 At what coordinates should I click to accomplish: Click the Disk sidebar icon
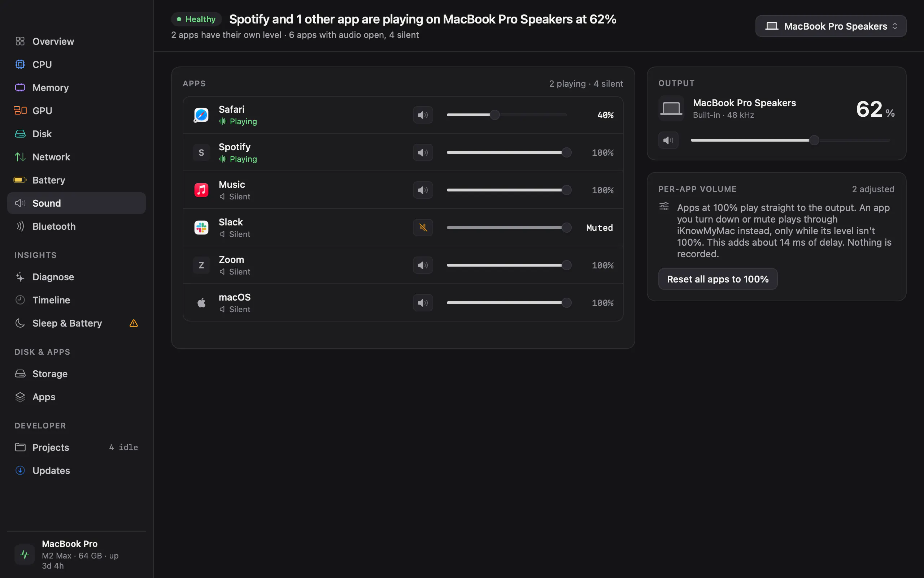coord(20,134)
